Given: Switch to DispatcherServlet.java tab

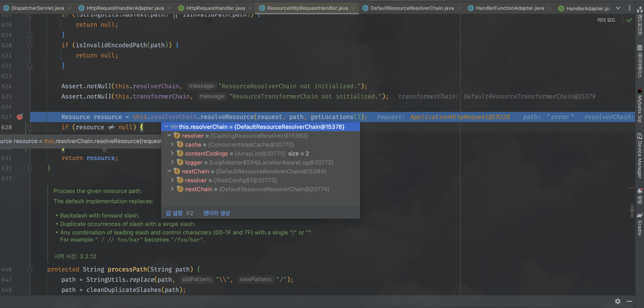Looking at the screenshot, I should tap(38, 8).
